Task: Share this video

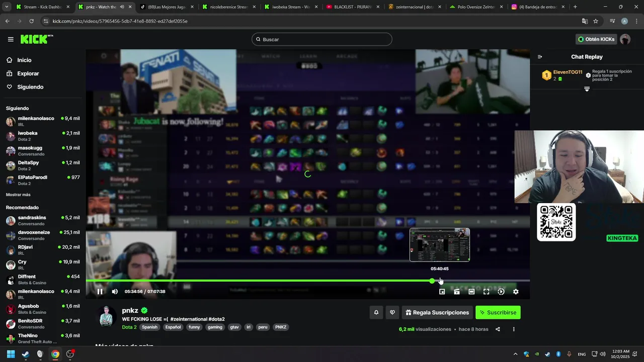Action: click(x=498, y=329)
